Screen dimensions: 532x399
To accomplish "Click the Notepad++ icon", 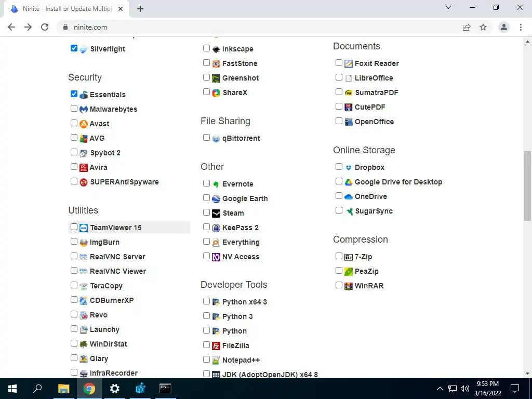I will 216,361.
